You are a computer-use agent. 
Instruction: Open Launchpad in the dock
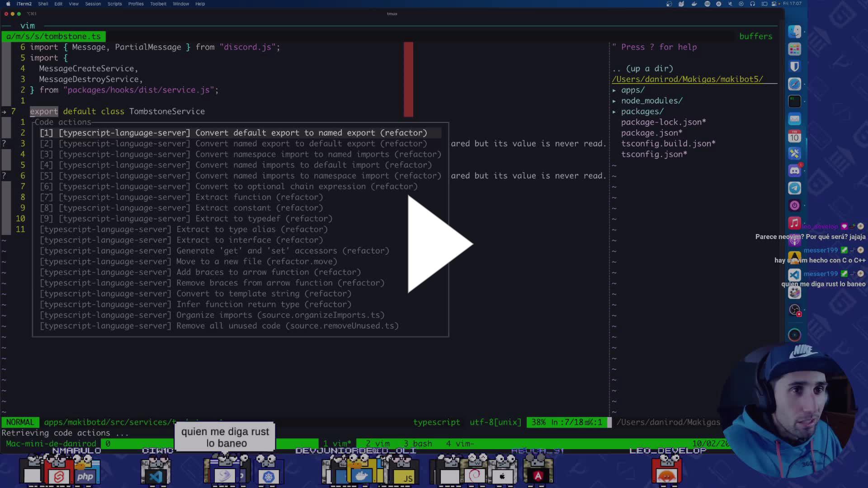(x=794, y=49)
